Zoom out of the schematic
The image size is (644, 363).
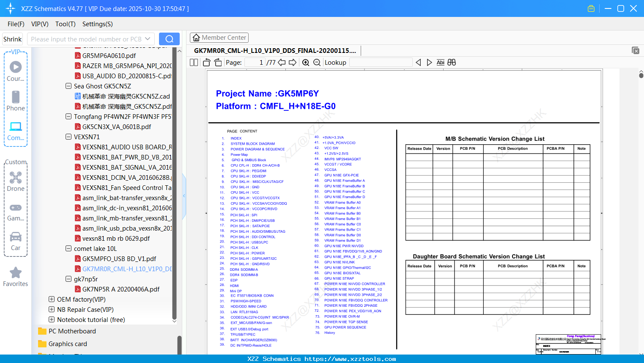pos(317,62)
